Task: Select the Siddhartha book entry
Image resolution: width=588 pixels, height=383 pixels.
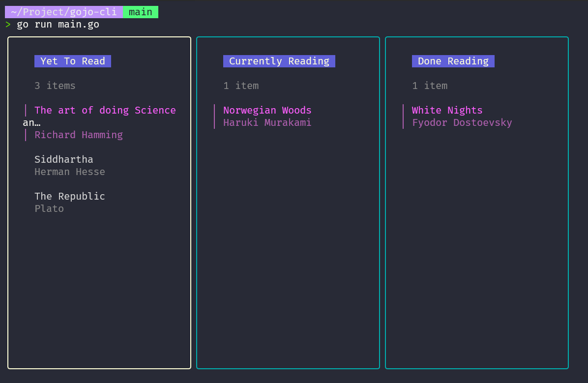Action: tap(63, 159)
